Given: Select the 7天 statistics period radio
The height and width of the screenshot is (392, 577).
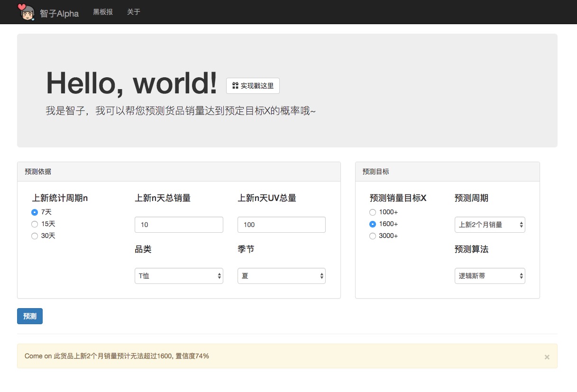Looking at the screenshot, I should click(35, 212).
